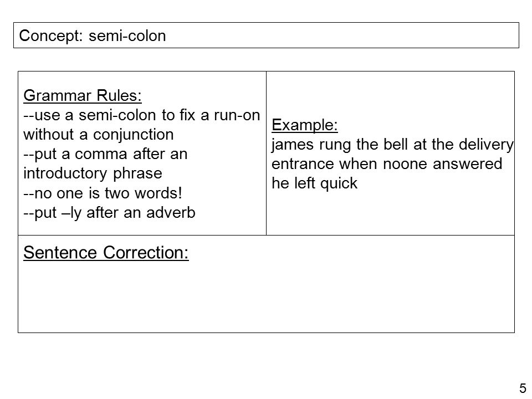Click the "introductory phrase" text line

click(x=93, y=173)
